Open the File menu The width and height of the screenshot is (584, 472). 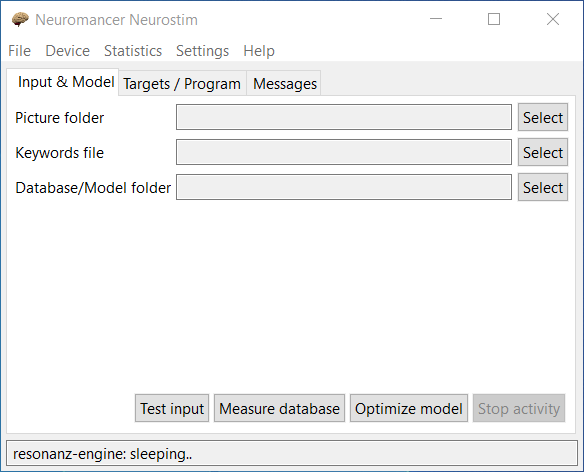[x=19, y=51]
